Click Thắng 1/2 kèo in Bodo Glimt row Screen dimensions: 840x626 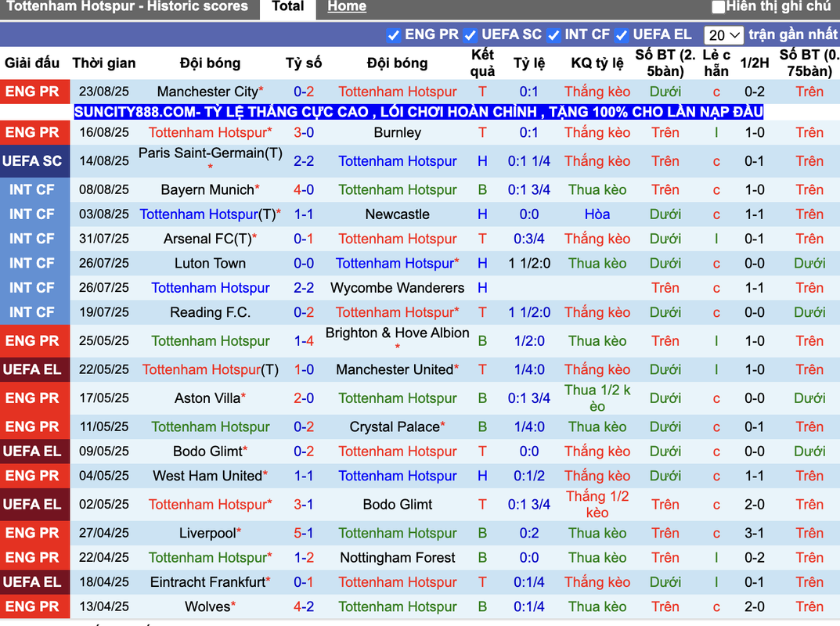click(597, 505)
